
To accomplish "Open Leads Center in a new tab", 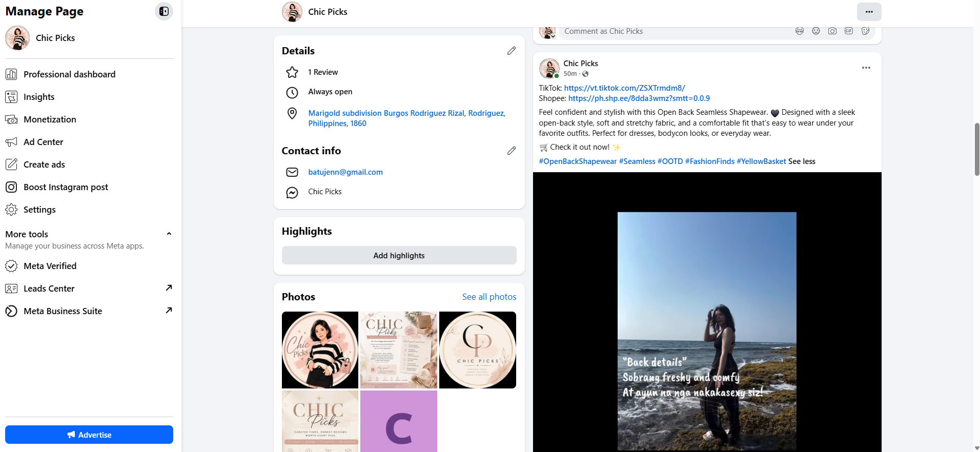I will 89,289.
